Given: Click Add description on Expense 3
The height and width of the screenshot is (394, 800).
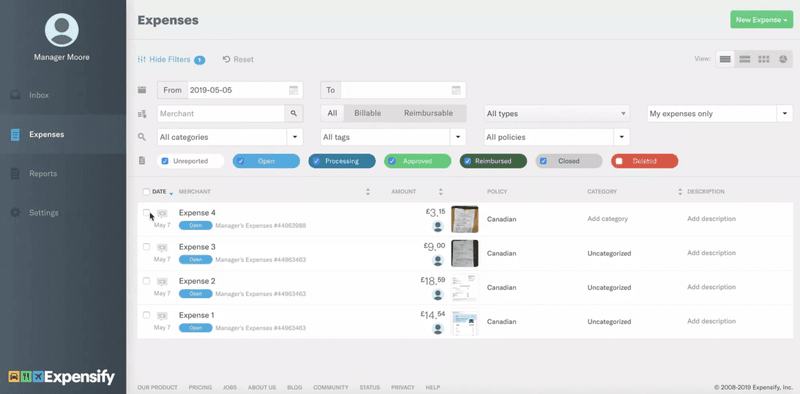Looking at the screenshot, I should click(711, 253).
